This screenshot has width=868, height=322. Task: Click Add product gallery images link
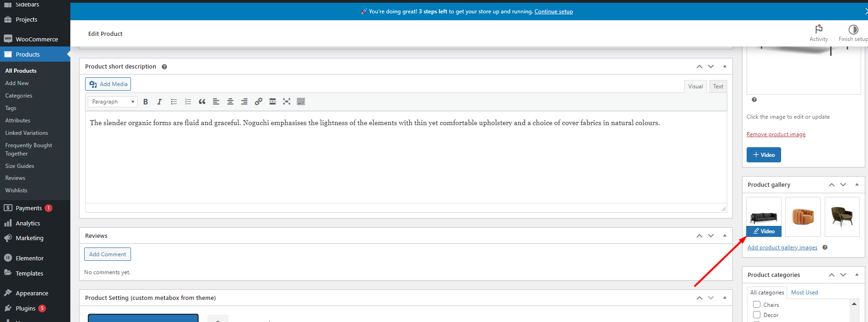click(782, 247)
